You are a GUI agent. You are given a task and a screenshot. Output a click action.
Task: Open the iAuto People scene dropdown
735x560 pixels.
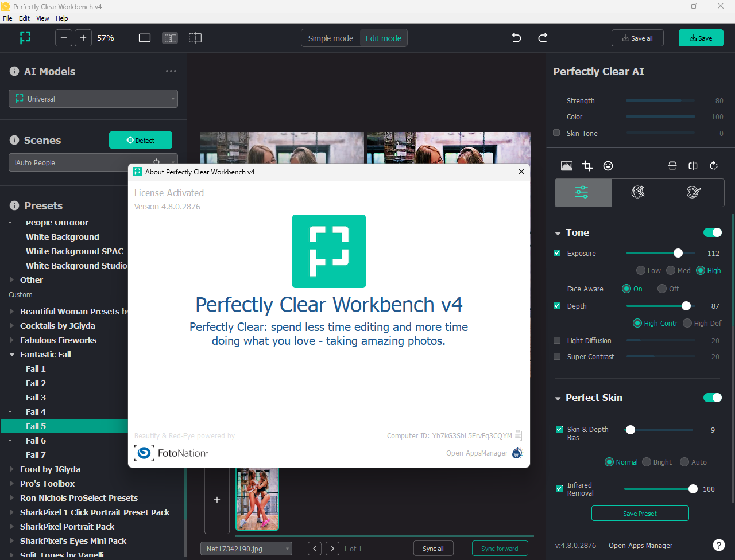(x=93, y=162)
